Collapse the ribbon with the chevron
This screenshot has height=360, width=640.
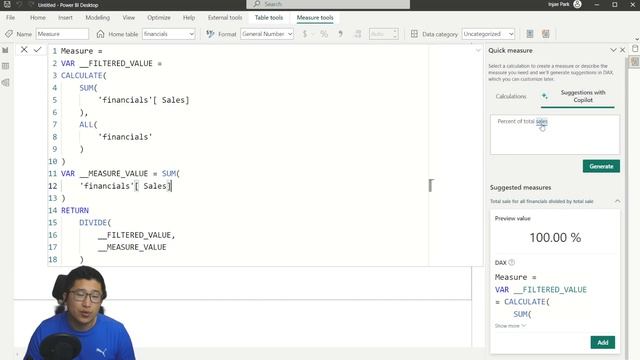[x=636, y=40]
